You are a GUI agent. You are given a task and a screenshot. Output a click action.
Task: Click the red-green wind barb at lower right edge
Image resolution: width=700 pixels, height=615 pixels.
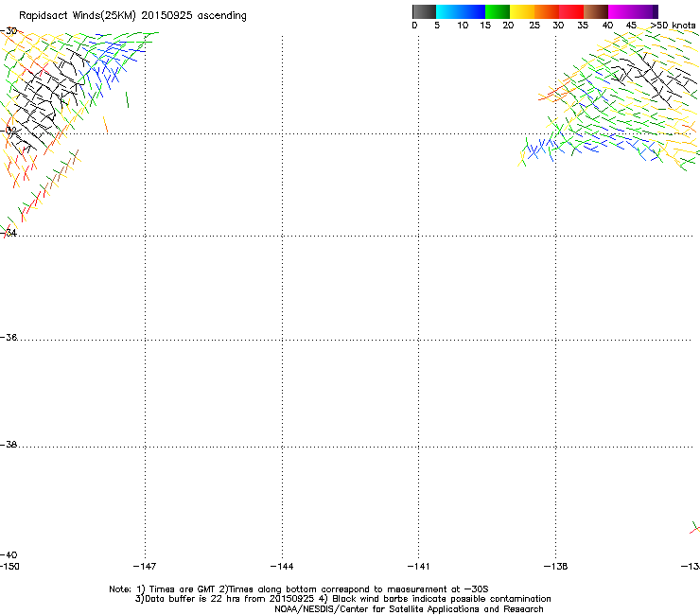(x=694, y=527)
